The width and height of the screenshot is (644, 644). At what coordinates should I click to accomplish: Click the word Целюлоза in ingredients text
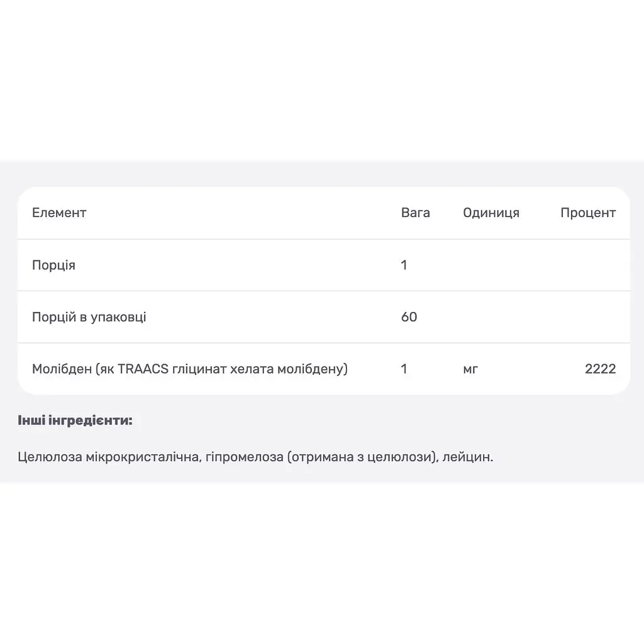[50, 457]
